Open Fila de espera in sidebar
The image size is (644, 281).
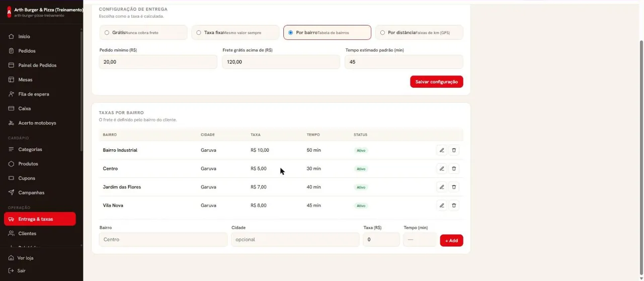40,94
